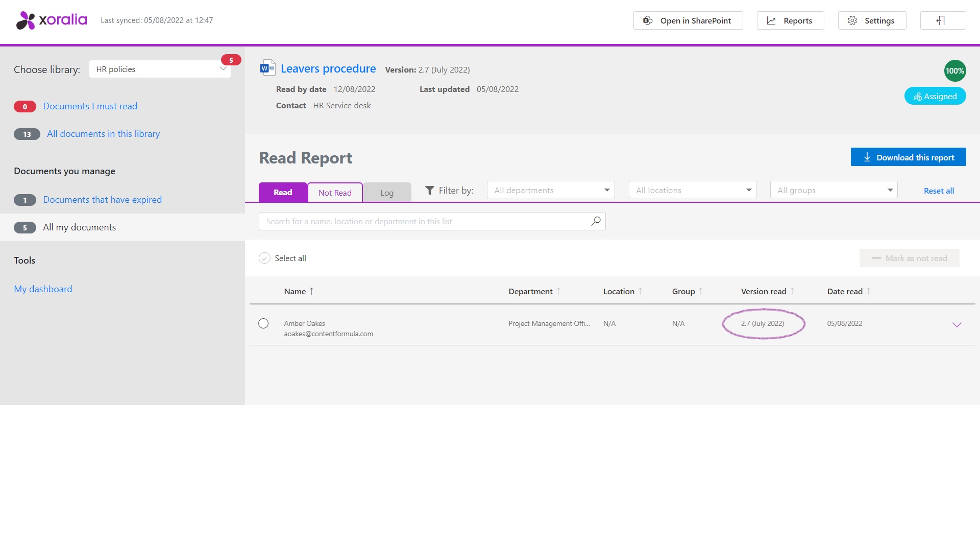Viewport: 980px width, 541px height.
Task: Sort by Version read column arrow
Action: (792, 291)
